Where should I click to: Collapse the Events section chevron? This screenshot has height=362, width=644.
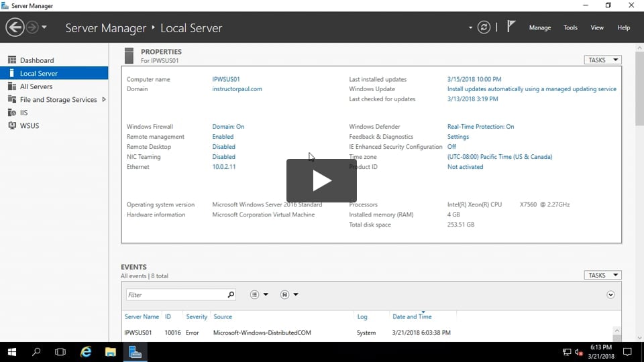(610, 295)
